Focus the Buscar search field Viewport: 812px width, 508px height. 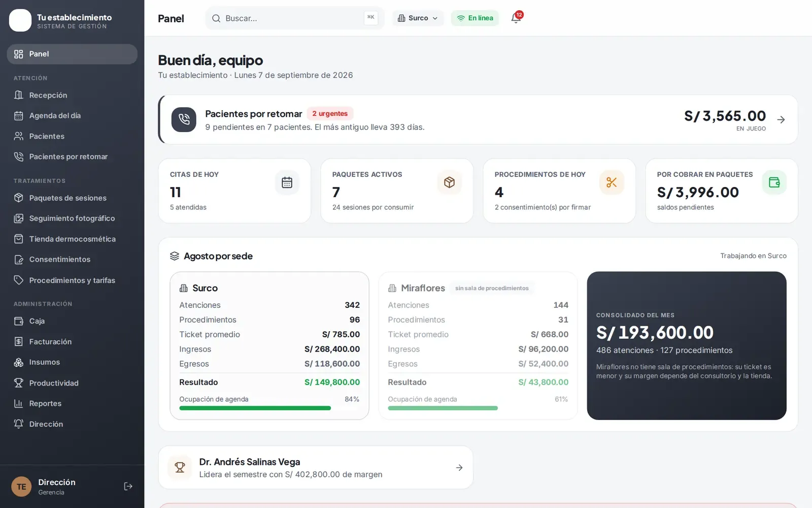(x=294, y=18)
